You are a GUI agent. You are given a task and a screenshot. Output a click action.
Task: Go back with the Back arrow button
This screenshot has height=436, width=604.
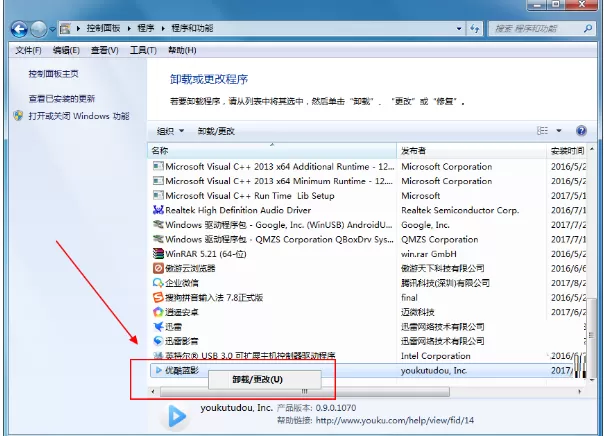coord(19,29)
